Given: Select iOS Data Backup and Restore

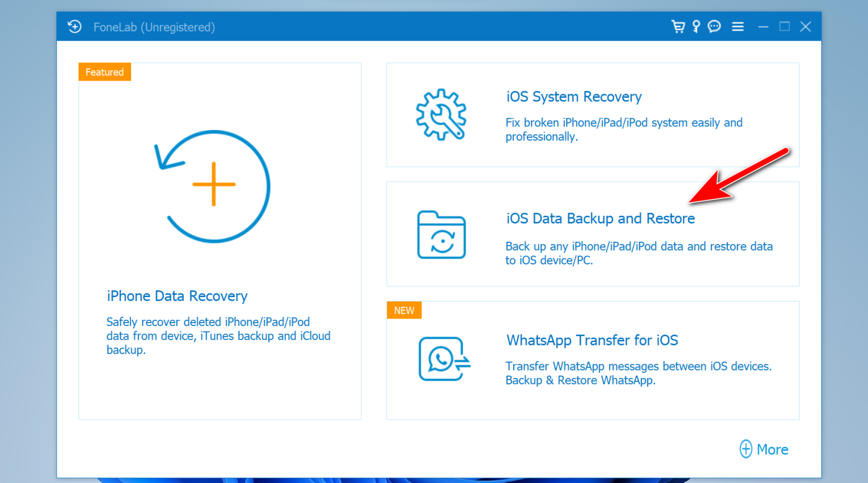Looking at the screenshot, I should click(600, 218).
